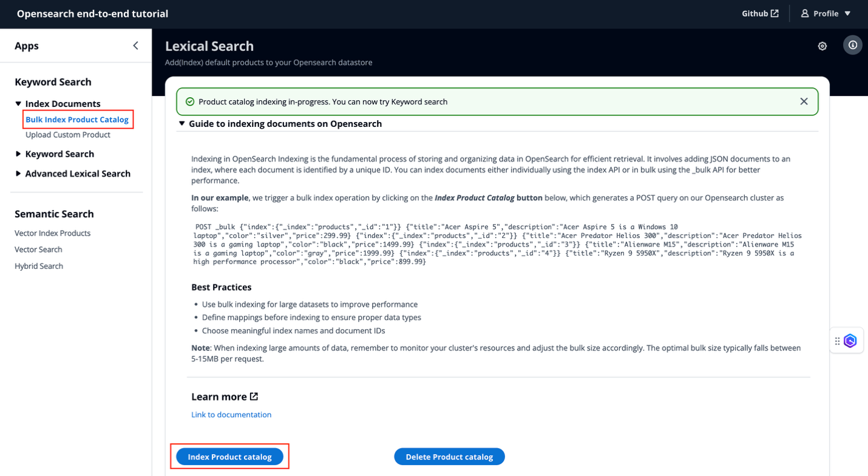Open Github via the external link icon
The image size is (868, 476).
775,13
